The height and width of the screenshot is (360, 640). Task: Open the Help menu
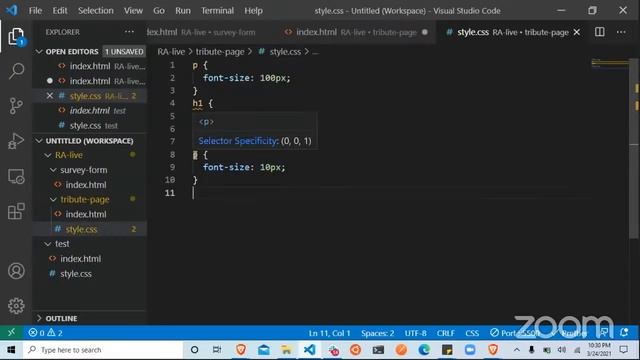point(253,11)
